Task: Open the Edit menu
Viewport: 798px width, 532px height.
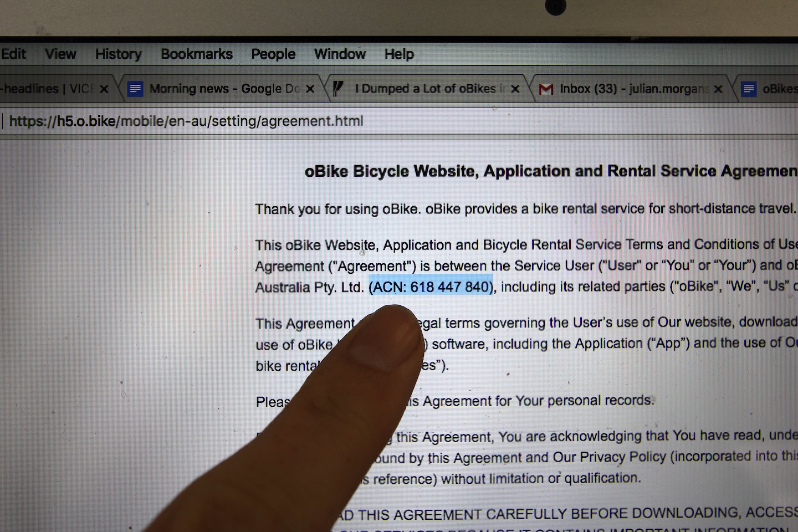Action: (x=13, y=54)
